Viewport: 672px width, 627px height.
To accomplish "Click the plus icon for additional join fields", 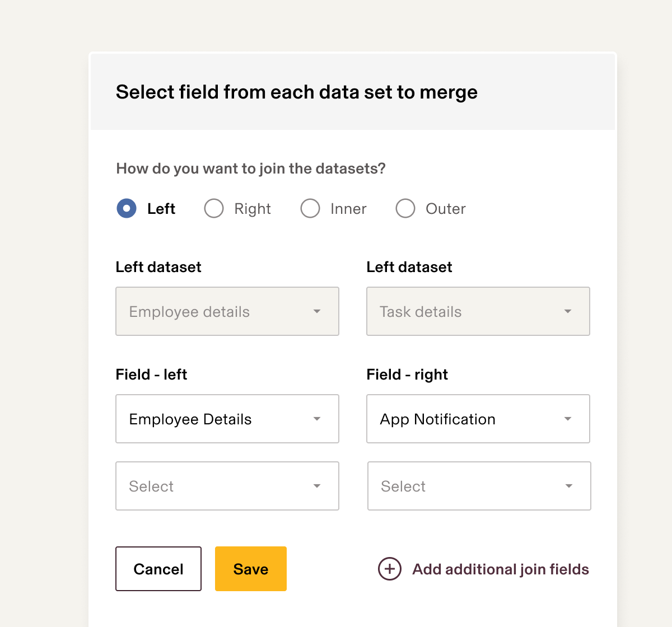I will [x=390, y=569].
